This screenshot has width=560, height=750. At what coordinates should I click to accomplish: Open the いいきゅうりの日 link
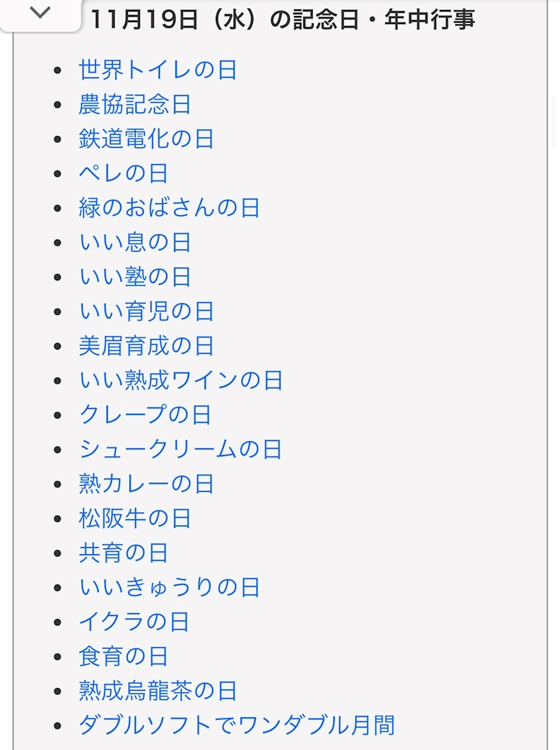[x=169, y=587]
